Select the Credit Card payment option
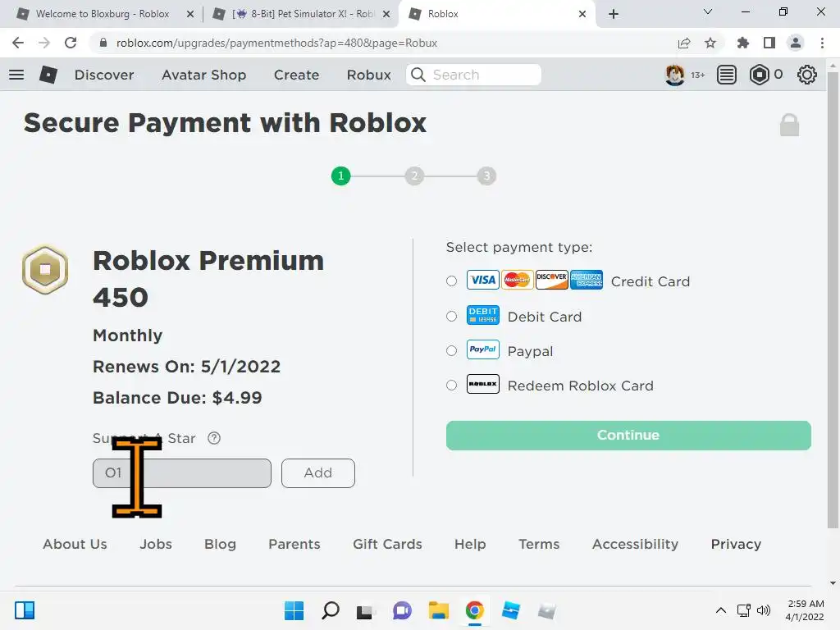The height and width of the screenshot is (630, 840). pos(452,281)
